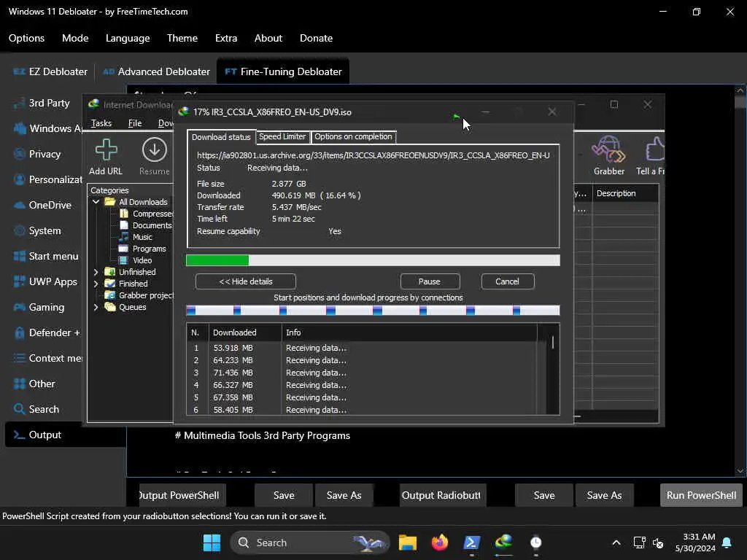Image resolution: width=747 pixels, height=560 pixels.
Task: Select the Other sidebar entry
Action: [x=34, y=384]
